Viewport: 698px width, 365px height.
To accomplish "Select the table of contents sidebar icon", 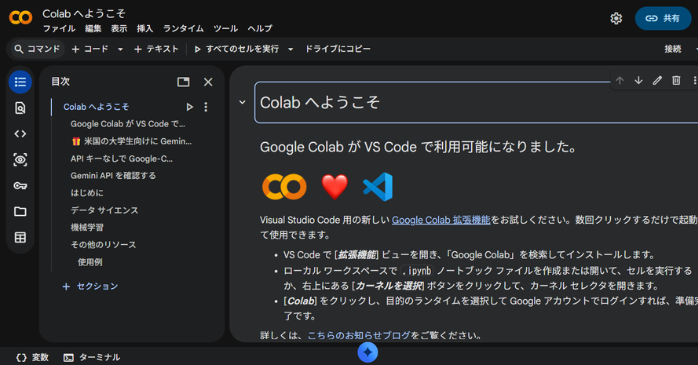I will pyautogui.click(x=20, y=82).
